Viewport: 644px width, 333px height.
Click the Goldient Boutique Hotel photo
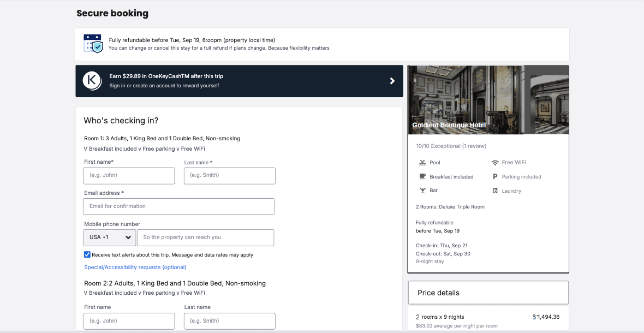click(488, 100)
